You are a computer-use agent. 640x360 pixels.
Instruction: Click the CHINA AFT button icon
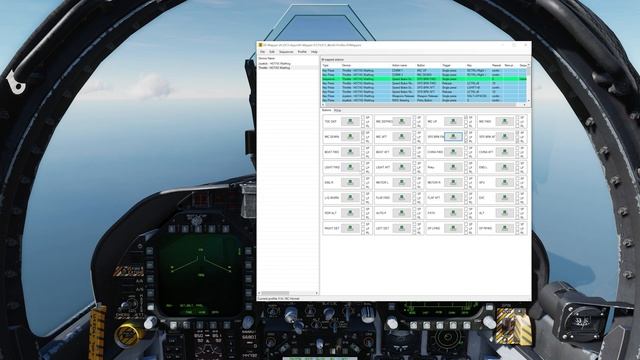coord(504,152)
